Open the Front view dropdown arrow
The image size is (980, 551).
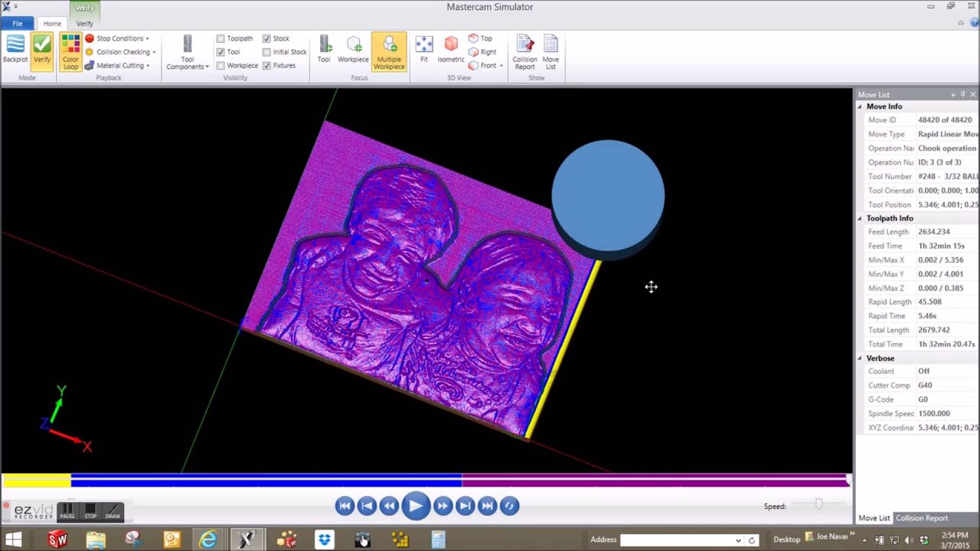click(501, 66)
